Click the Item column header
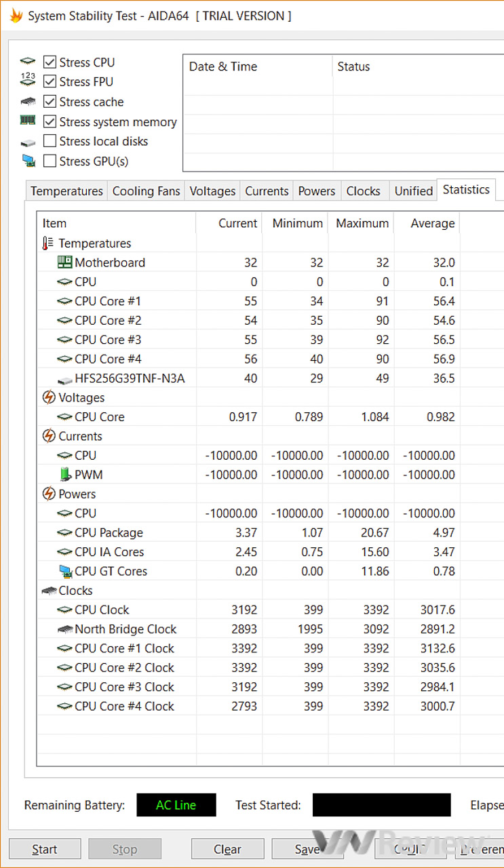 click(116, 223)
